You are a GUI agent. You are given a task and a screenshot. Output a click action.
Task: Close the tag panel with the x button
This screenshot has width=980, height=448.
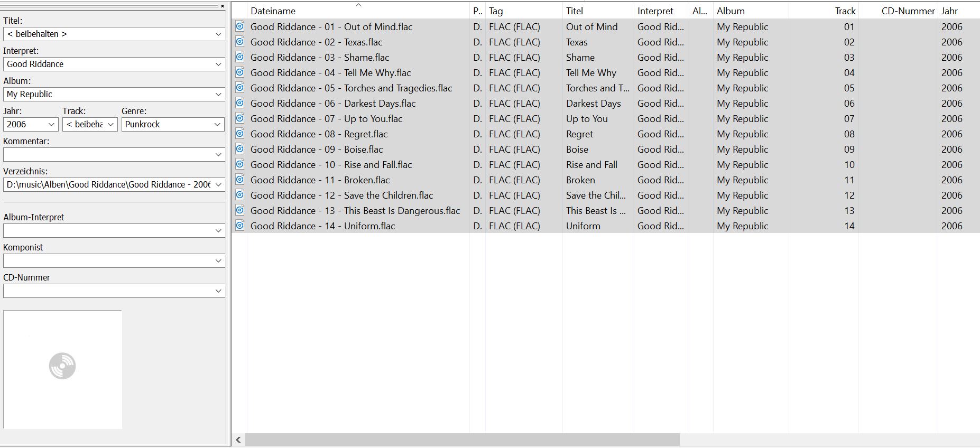223,6
